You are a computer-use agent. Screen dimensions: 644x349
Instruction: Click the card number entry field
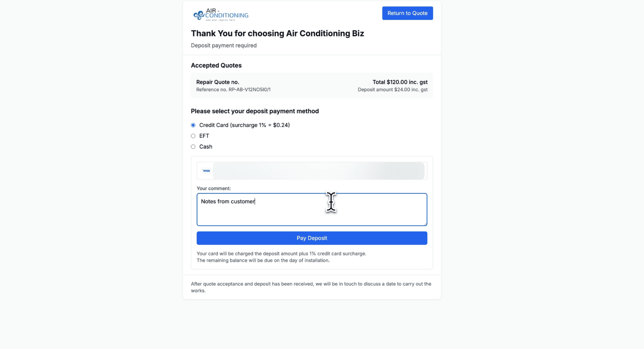pos(318,171)
